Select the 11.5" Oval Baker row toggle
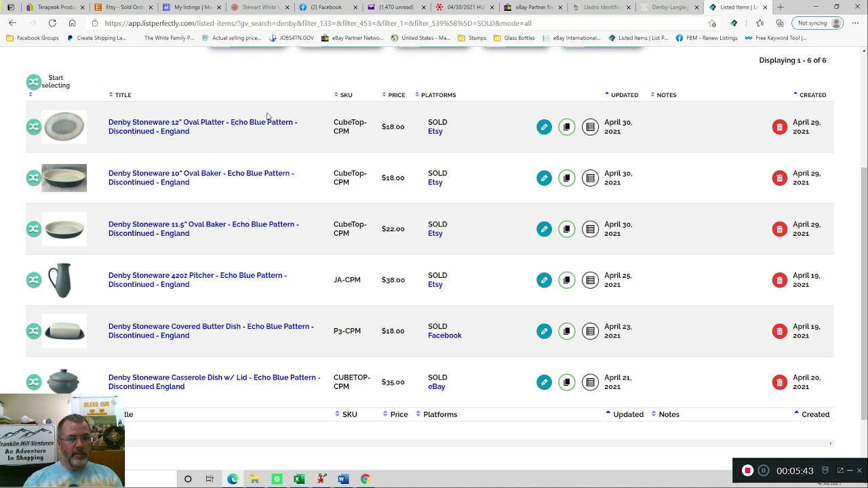Screen dimensions: 868x488 (34, 229)
